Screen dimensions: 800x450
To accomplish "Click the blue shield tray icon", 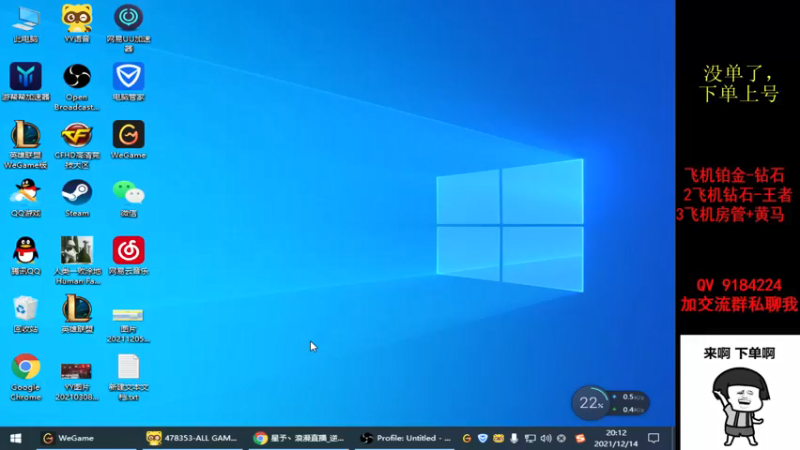I will click(x=483, y=438).
